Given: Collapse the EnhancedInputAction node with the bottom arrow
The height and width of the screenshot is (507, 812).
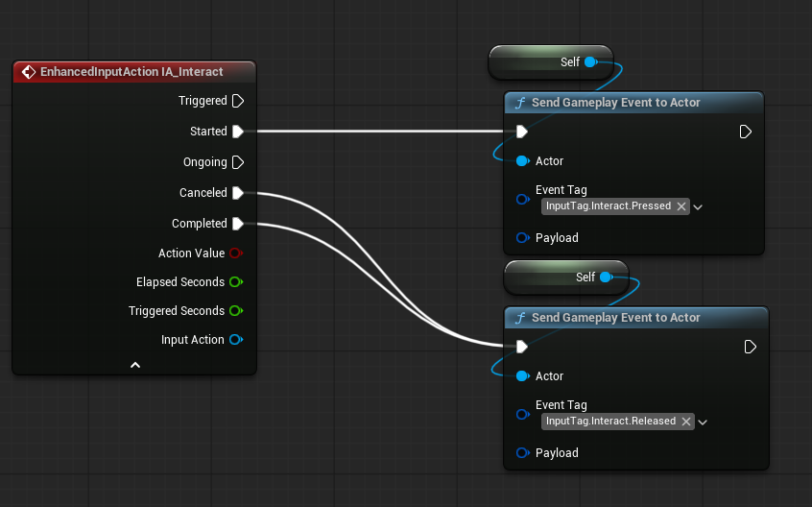Looking at the screenshot, I should tap(135, 365).
